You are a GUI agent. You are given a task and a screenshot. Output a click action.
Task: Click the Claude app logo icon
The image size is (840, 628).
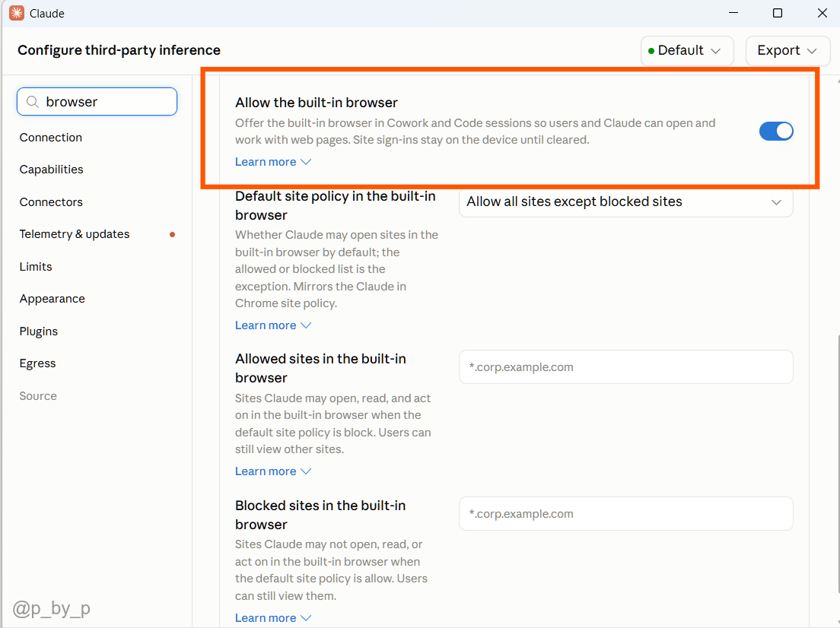click(17, 13)
